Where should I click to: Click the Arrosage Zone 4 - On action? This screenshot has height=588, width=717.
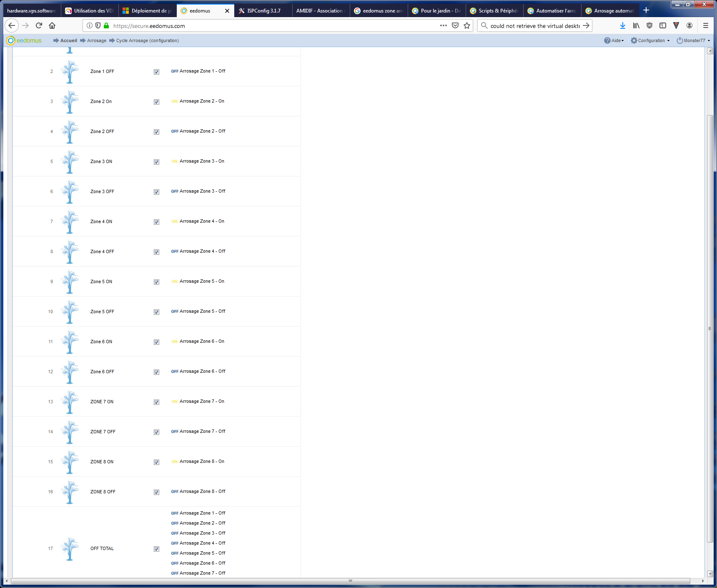coord(198,221)
